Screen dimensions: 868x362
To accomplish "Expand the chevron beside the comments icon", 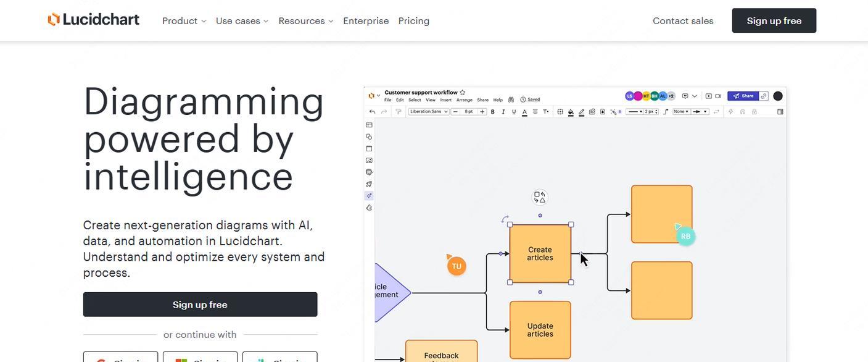I will [695, 96].
